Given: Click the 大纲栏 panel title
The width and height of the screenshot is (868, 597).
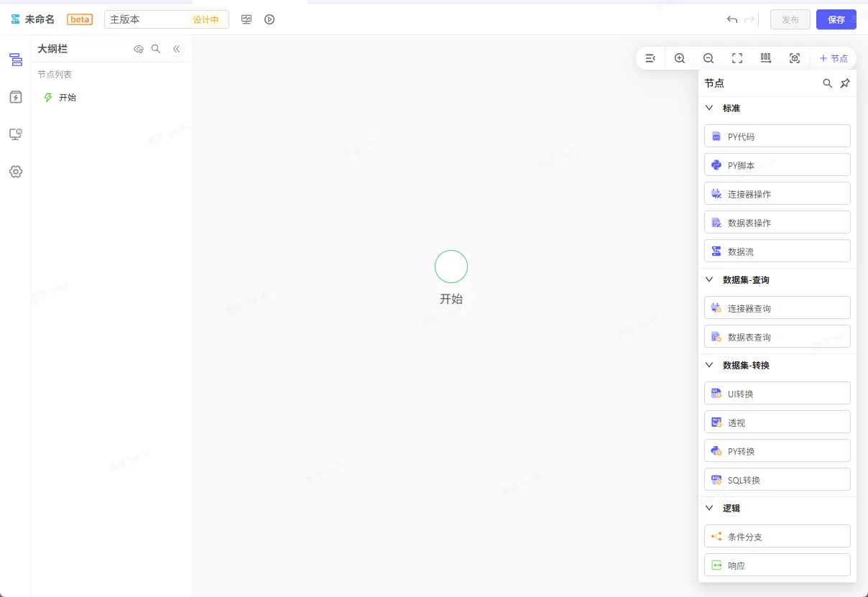Looking at the screenshot, I should (52, 49).
